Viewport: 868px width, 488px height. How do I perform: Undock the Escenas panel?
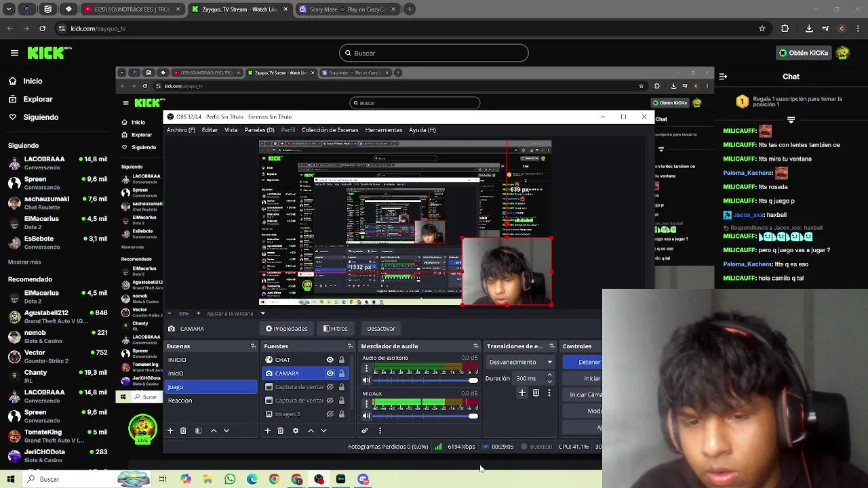[x=253, y=346]
